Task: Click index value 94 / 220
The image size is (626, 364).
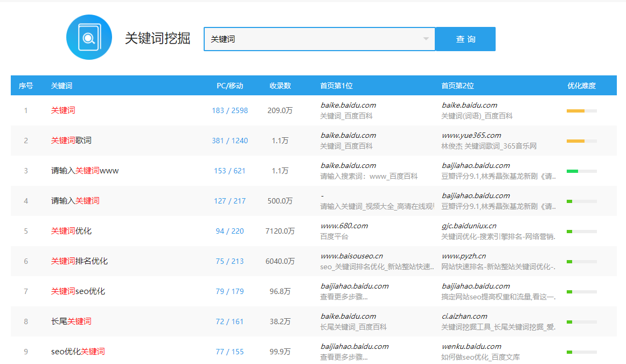Action: pos(229,231)
